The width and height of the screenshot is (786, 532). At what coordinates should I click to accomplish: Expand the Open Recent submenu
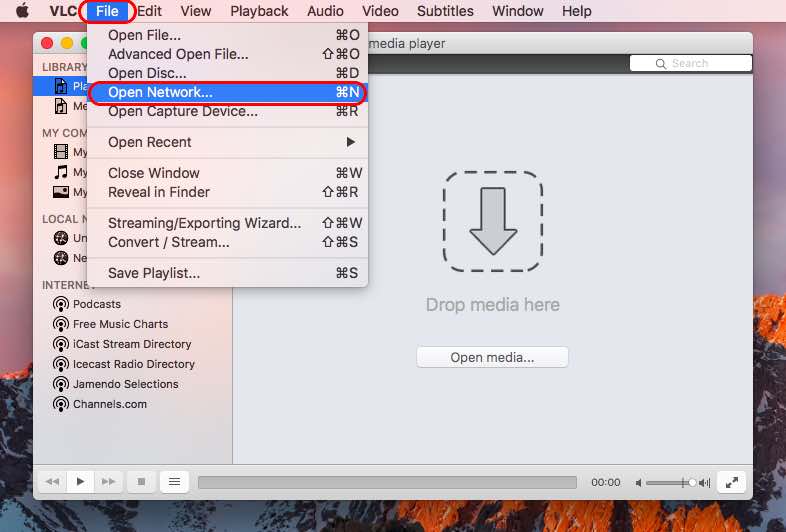coord(228,142)
